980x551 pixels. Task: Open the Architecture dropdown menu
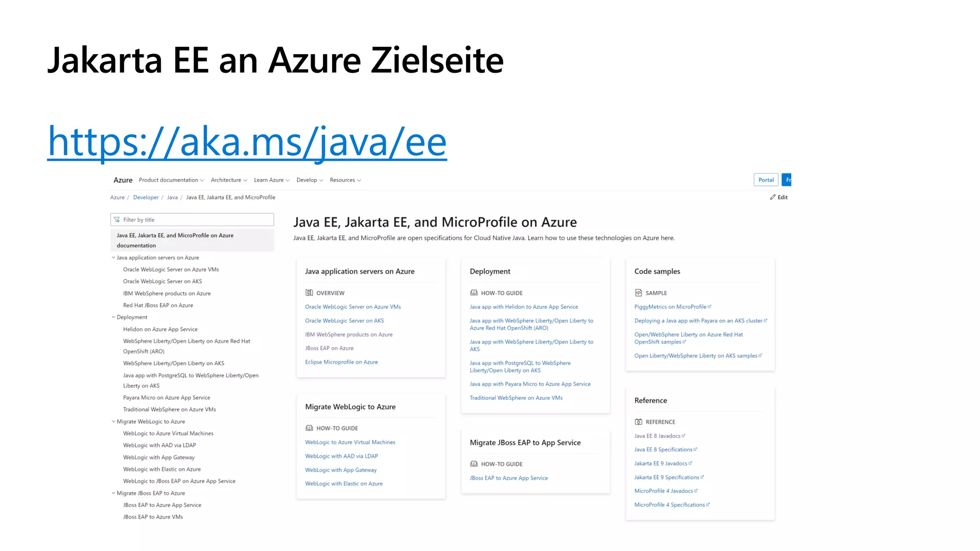click(229, 180)
